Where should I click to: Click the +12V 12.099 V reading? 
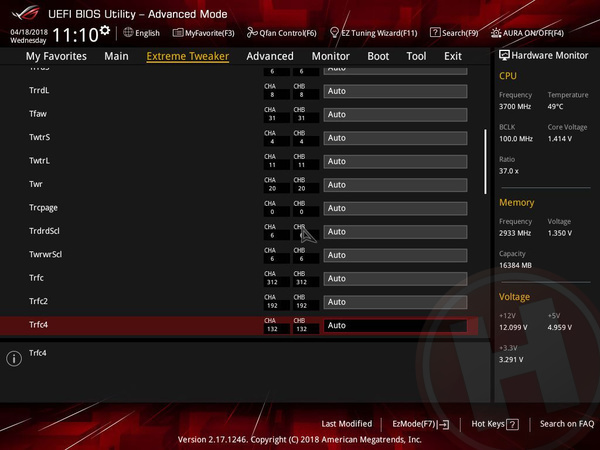(x=513, y=328)
